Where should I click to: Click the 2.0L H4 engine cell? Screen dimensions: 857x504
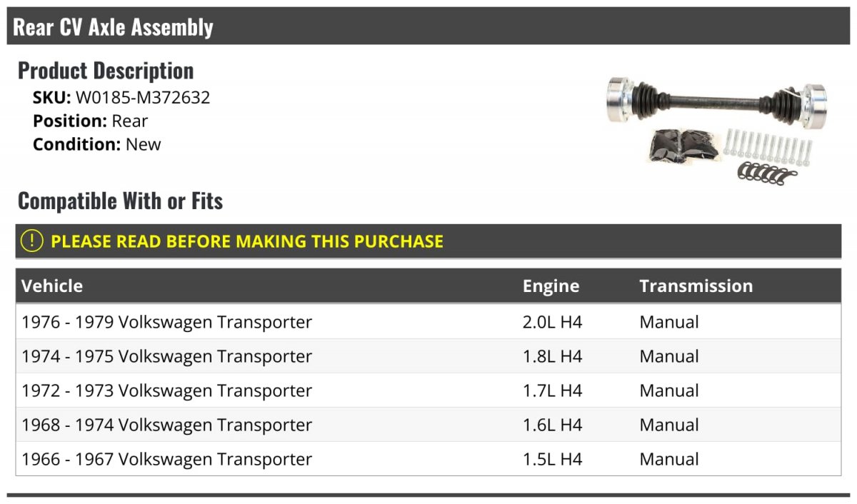pyautogui.click(x=552, y=322)
